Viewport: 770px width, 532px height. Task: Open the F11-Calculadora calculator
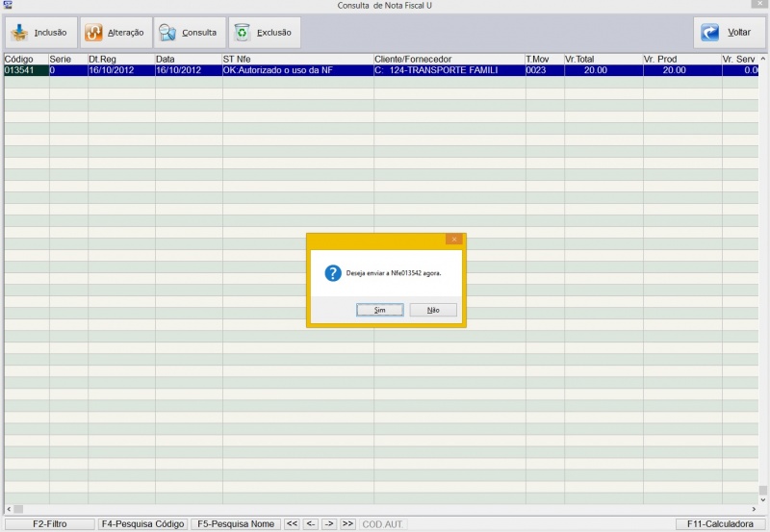(x=720, y=524)
